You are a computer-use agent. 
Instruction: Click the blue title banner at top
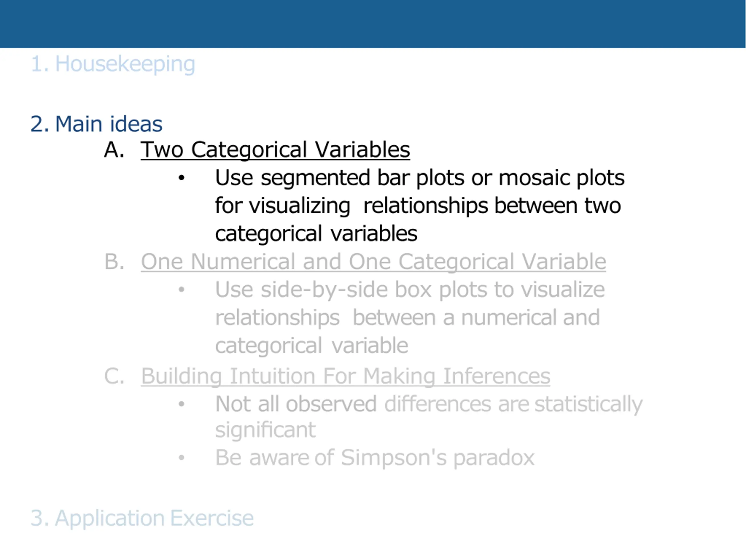click(373, 24)
